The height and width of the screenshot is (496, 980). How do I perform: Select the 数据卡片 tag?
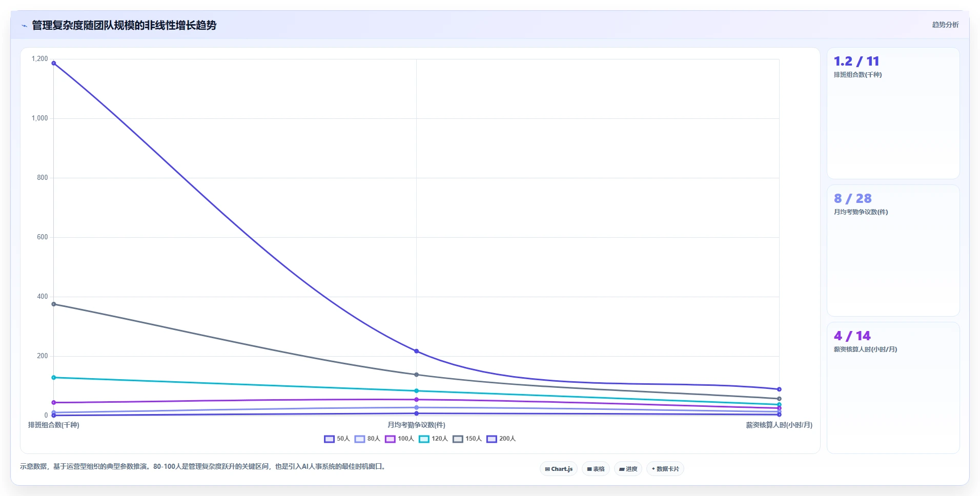[x=665, y=469]
